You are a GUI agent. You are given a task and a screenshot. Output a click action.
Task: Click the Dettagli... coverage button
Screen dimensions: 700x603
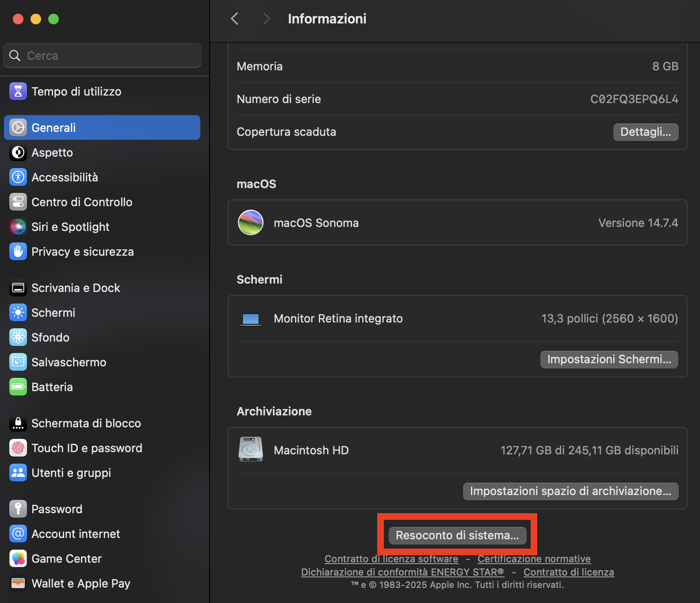(646, 132)
